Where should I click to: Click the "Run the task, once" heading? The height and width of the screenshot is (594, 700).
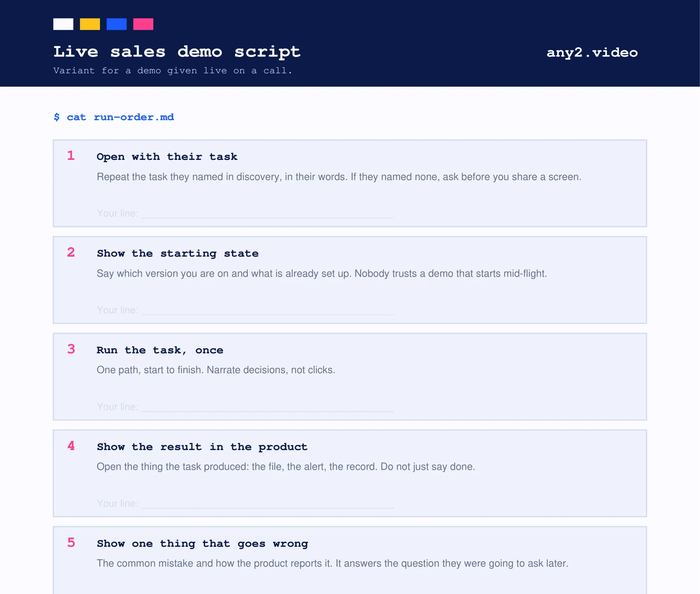point(160,350)
